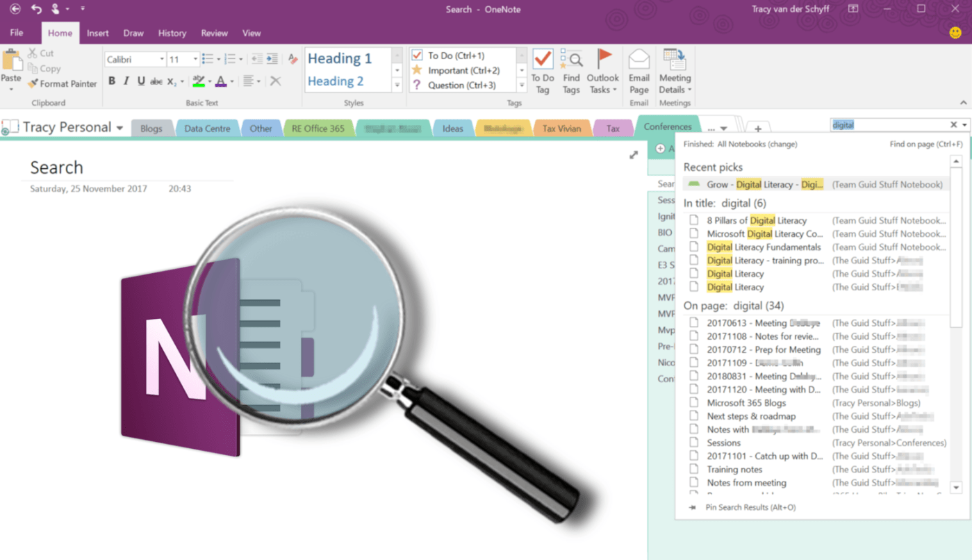This screenshot has width=972, height=560.
Task: Expand the Tracy Personal notebook dropdown
Action: point(120,128)
